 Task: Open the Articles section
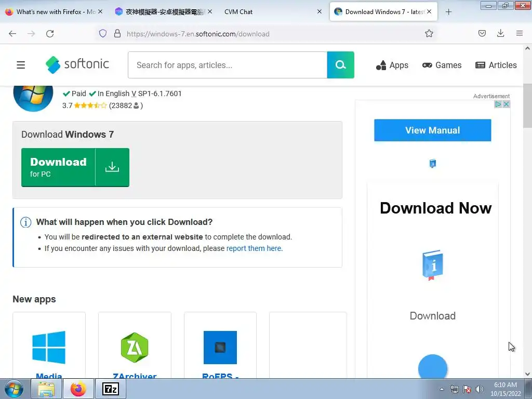point(496,65)
